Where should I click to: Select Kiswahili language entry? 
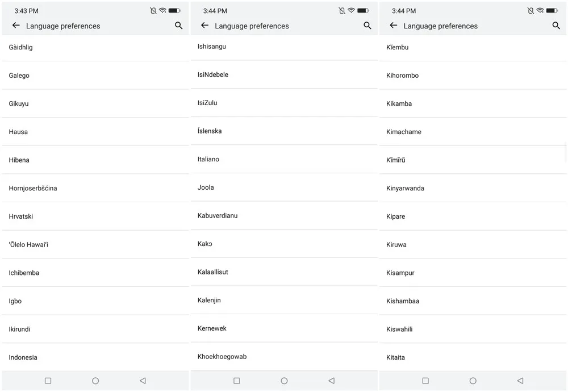click(x=473, y=329)
